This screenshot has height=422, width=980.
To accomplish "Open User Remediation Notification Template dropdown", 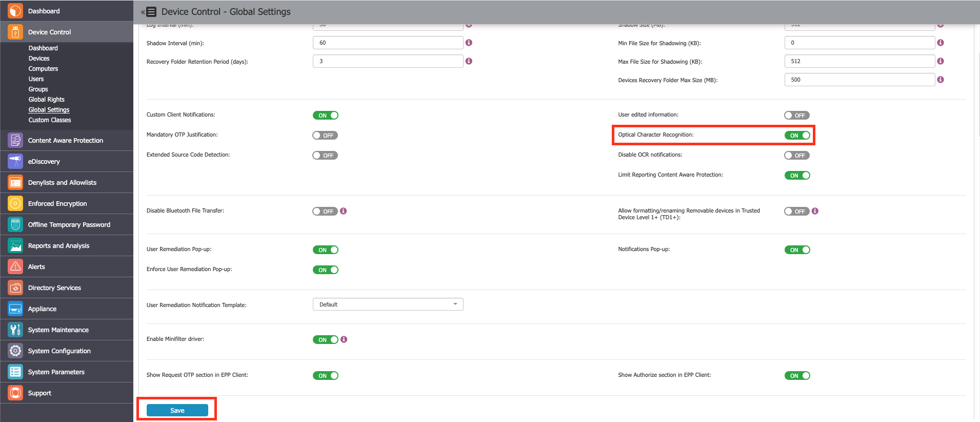I will 388,304.
